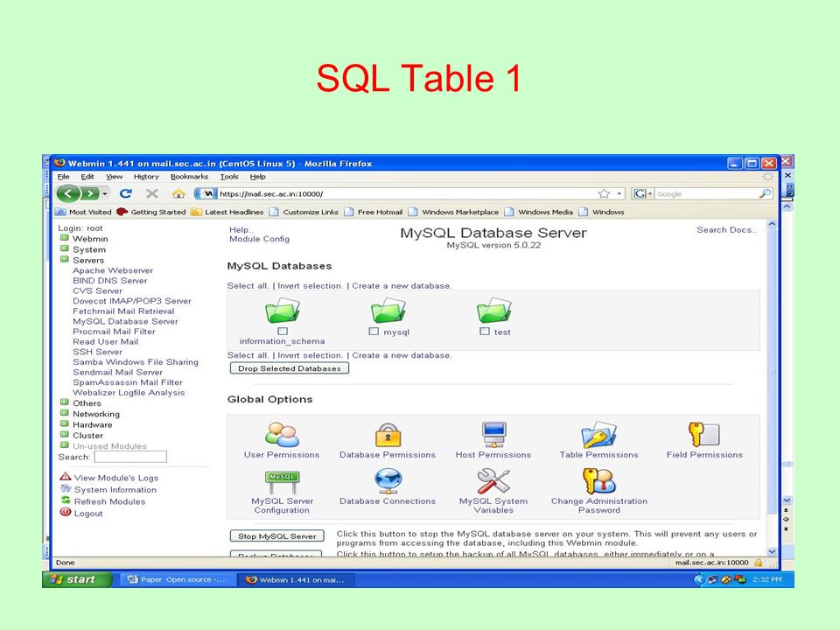
Task: Switch to Paper Open source taskbar item
Action: tap(178, 579)
